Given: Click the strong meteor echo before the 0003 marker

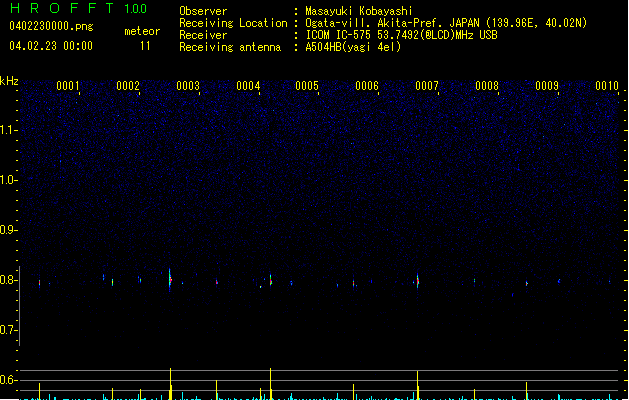Looking at the screenshot, I should [x=170, y=279].
